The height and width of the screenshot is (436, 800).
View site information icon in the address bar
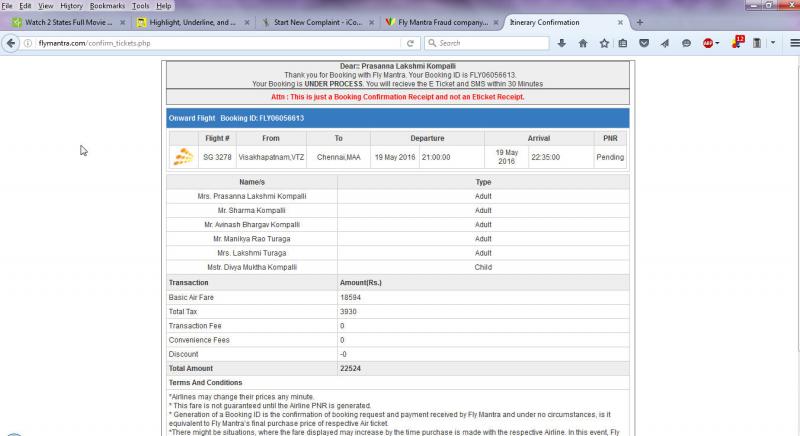pyautogui.click(x=28, y=43)
